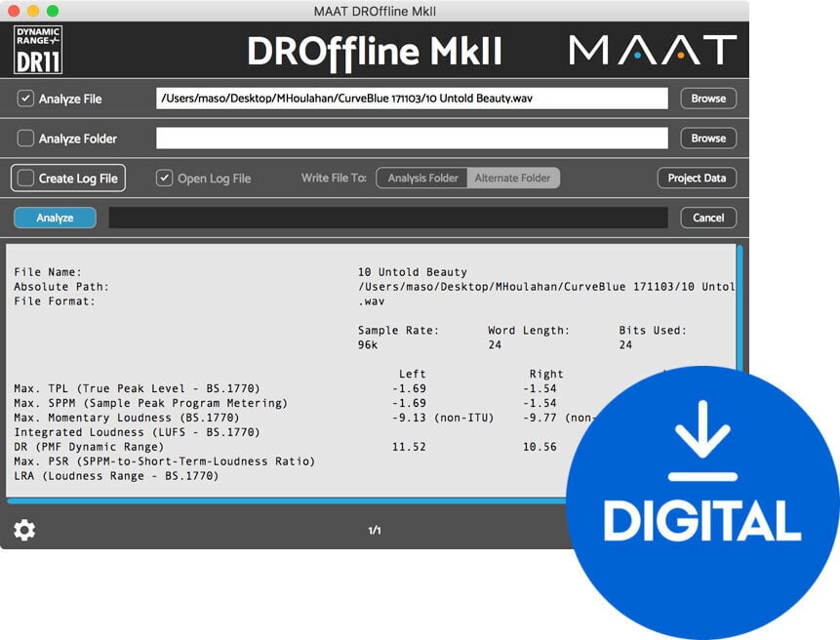Click the 'Sample Rate:' label
Screen dimensions: 840x640
pyautogui.click(x=398, y=331)
